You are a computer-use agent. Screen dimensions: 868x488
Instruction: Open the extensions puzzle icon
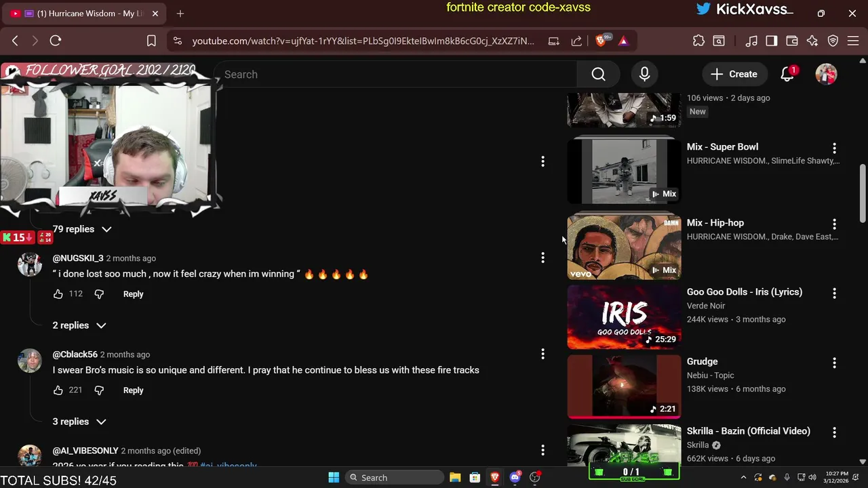pos(698,41)
